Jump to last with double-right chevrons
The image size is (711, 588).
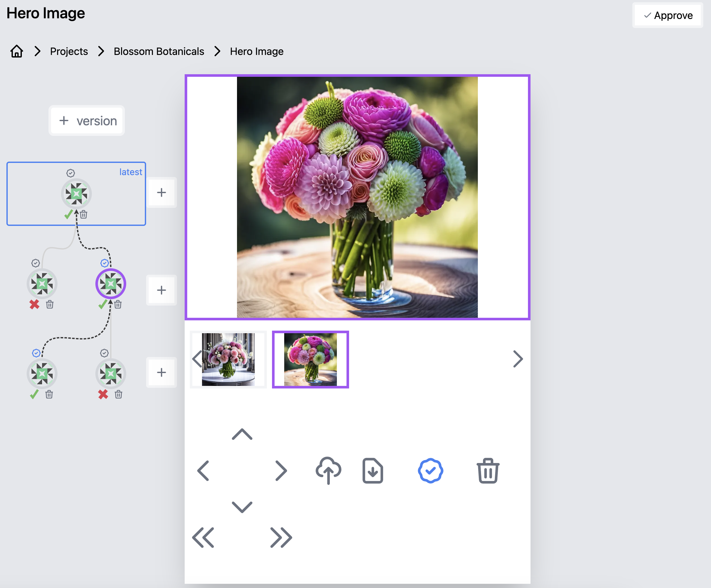pos(281,537)
